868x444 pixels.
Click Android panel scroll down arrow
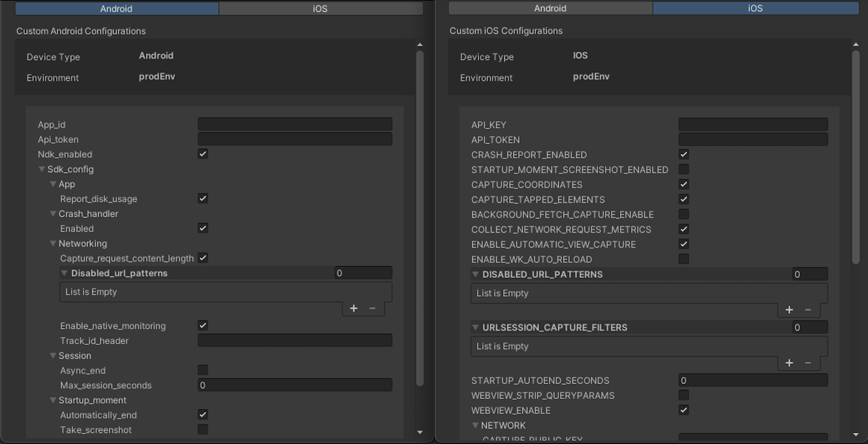[x=420, y=432]
